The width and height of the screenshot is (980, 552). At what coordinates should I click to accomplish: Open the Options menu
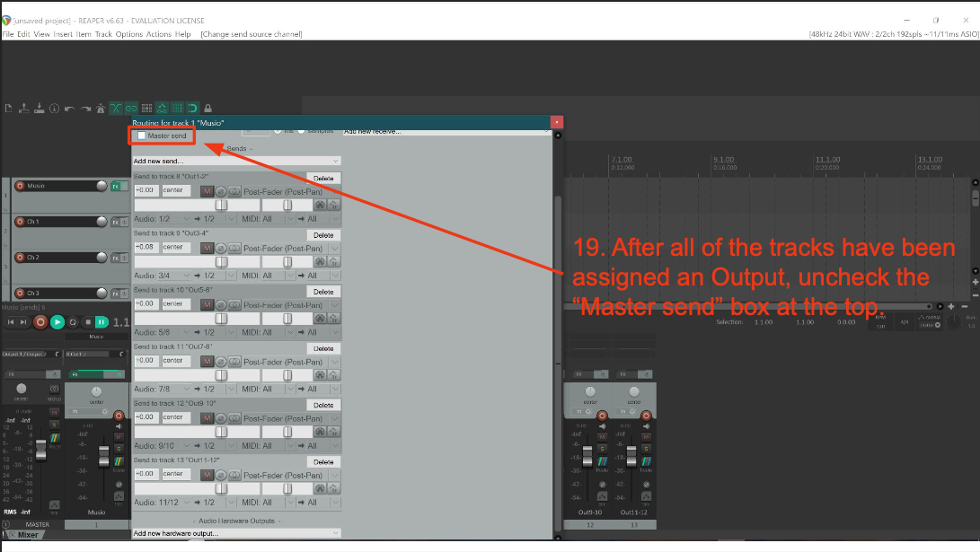(128, 34)
